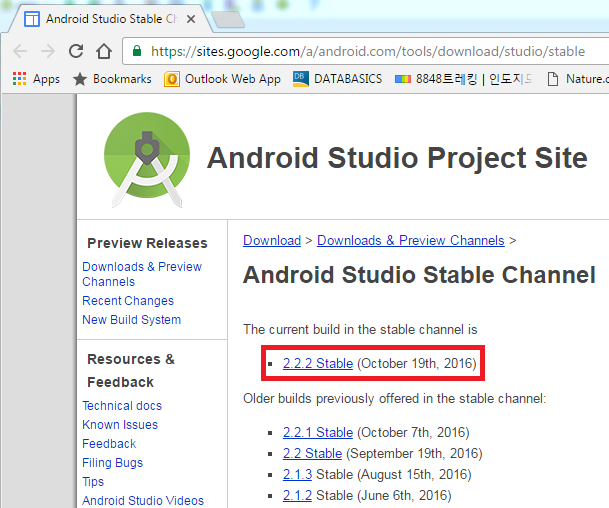
Task: Close the Android Studio Stable tab
Action: pyautogui.click(x=191, y=19)
